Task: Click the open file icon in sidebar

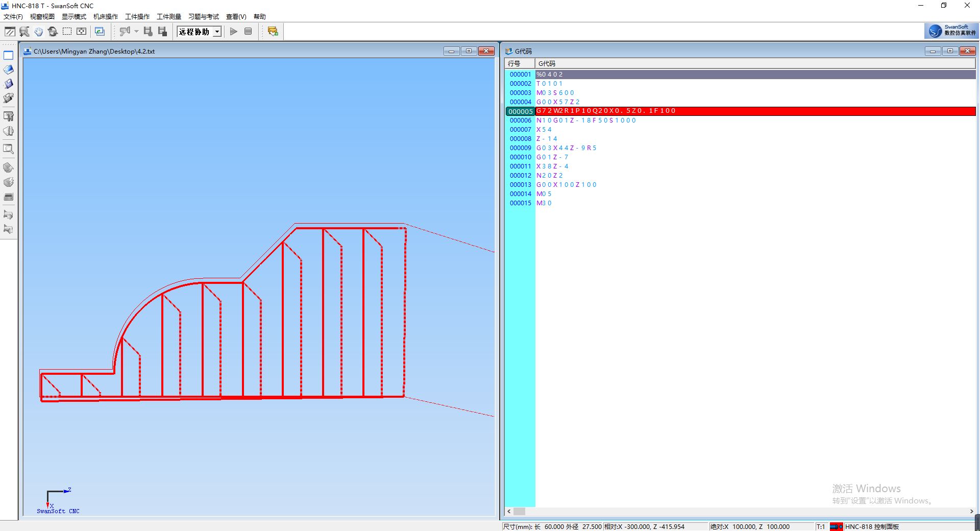Action: pos(9,69)
